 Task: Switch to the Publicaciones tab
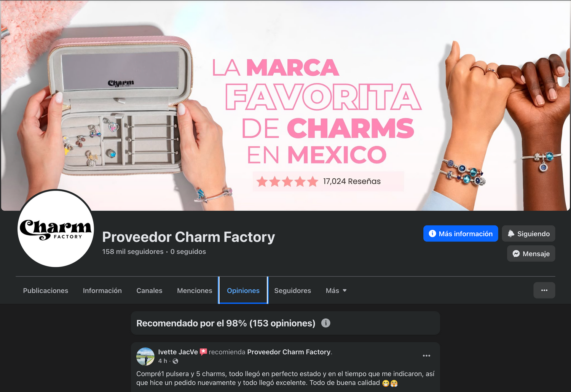46,290
